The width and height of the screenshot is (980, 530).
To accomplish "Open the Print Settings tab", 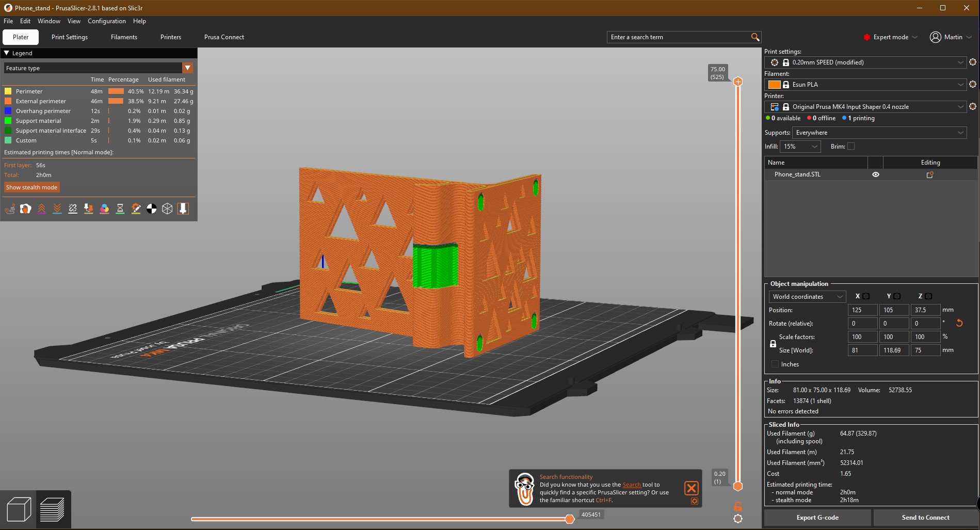I will click(70, 37).
